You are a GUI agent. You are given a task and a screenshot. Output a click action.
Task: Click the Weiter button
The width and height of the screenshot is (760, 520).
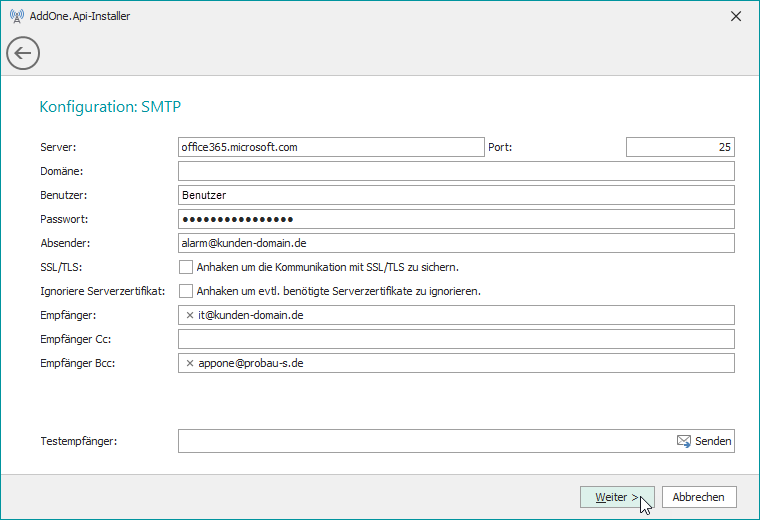point(617,497)
